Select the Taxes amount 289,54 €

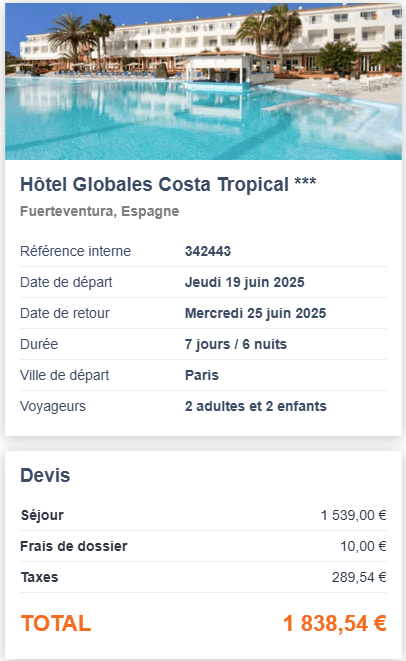359,577
